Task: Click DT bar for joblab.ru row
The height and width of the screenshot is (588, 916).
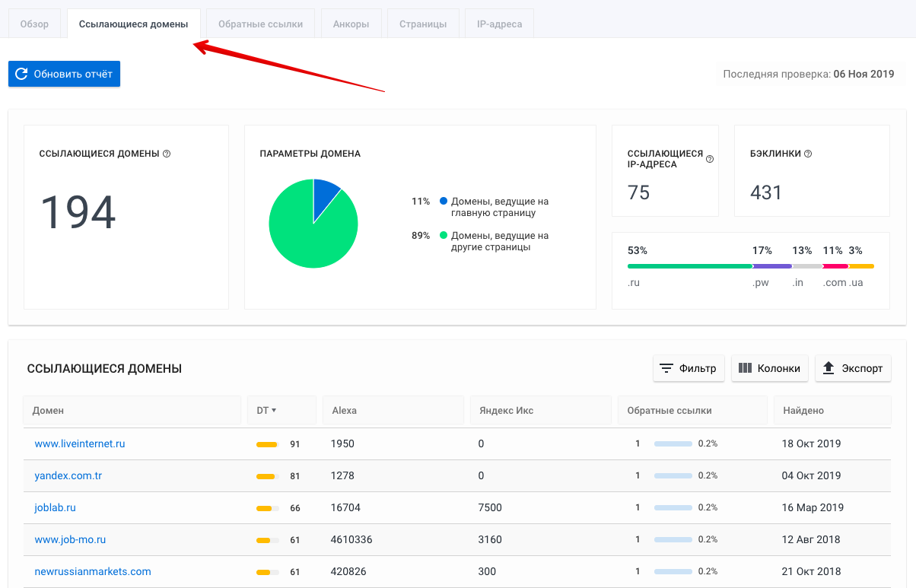Action: 268,507
